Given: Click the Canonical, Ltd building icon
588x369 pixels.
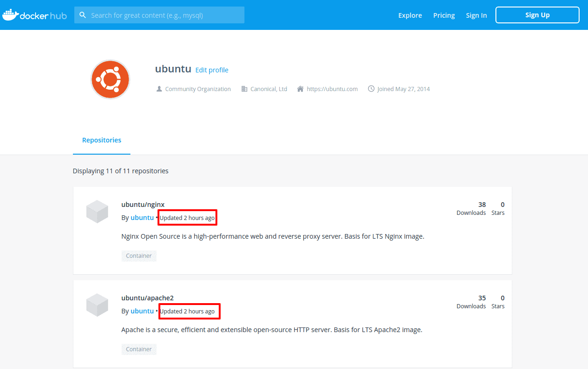Looking at the screenshot, I should [244, 89].
